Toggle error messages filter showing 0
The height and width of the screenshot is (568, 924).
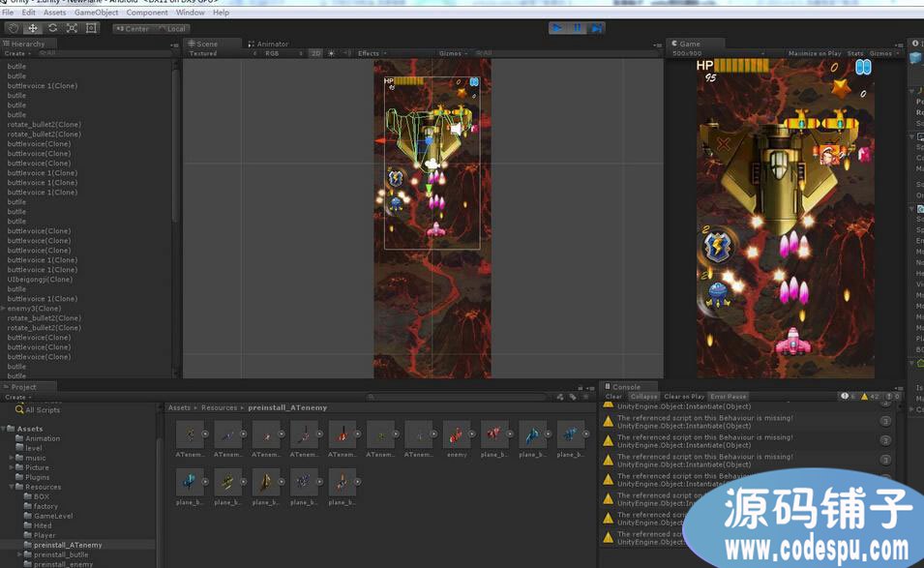(892, 397)
